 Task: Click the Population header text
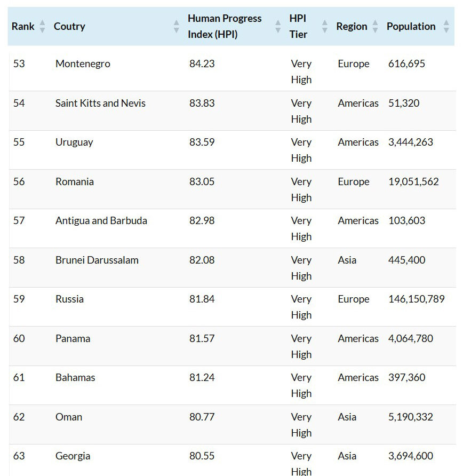[411, 26]
